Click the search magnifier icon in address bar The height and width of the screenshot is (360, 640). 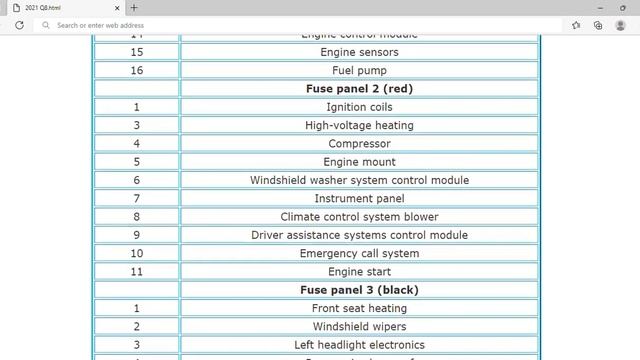46,25
